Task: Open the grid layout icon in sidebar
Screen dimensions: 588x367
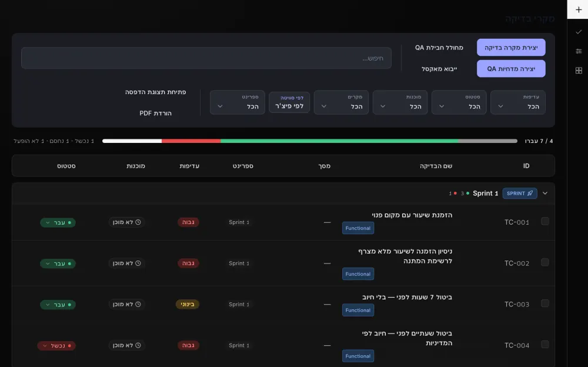Action: [x=578, y=70]
